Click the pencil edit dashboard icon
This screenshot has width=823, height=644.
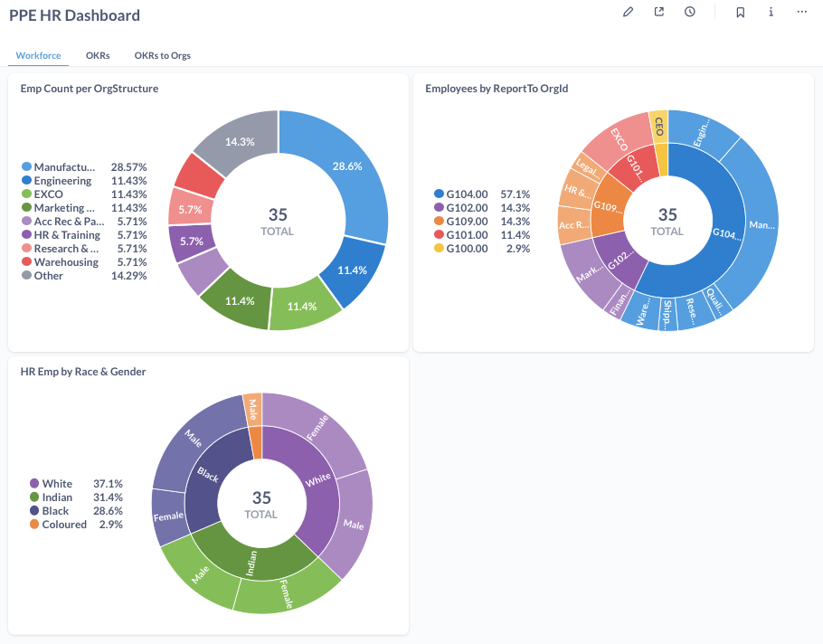point(629,13)
